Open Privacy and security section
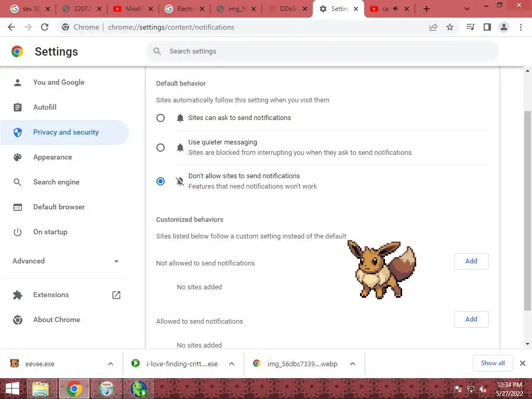 pyautogui.click(x=64, y=132)
